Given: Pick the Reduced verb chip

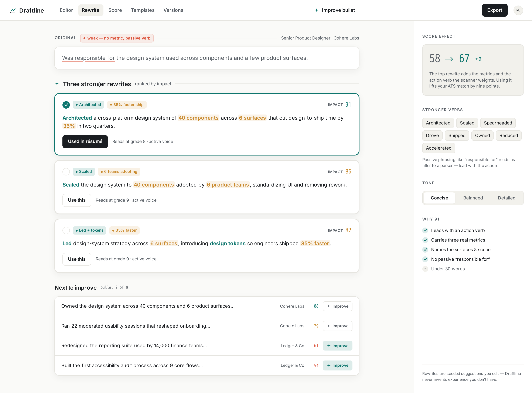Looking at the screenshot, I should coord(508,136).
